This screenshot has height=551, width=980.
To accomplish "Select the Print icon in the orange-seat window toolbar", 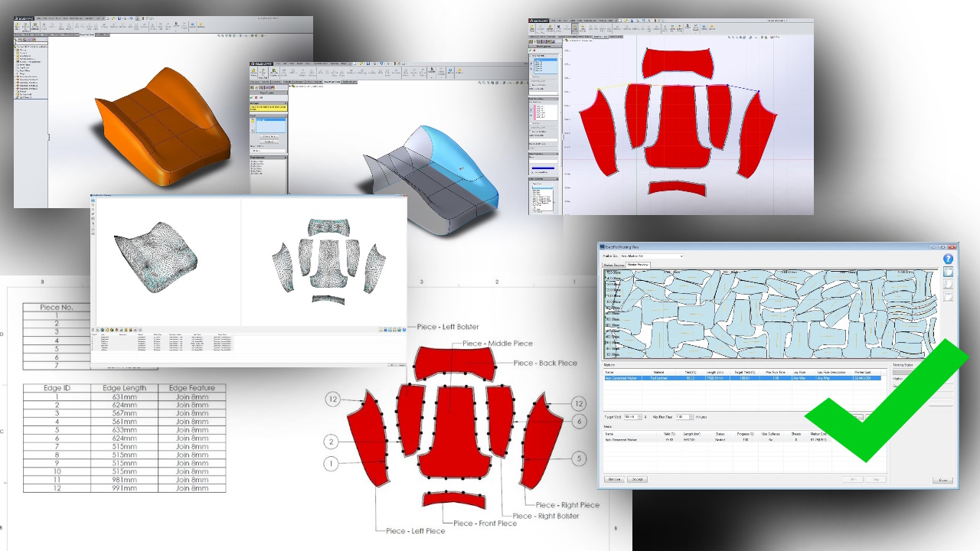I will pyautogui.click(x=126, y=18).
